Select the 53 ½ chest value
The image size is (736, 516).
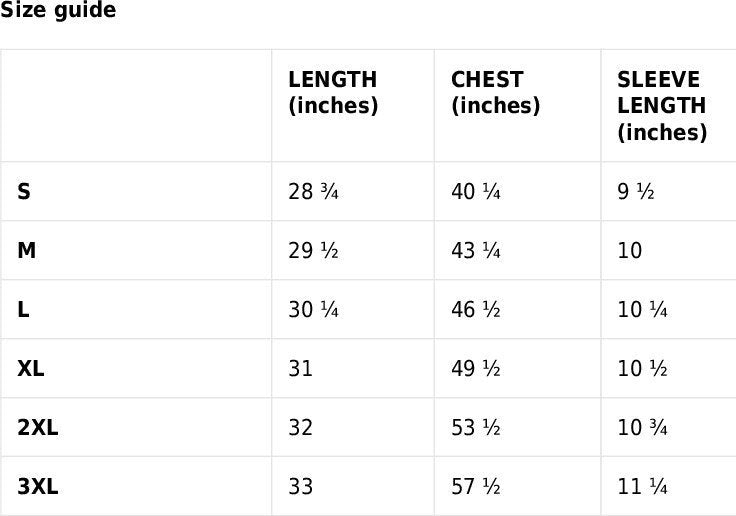click(476, 428)
